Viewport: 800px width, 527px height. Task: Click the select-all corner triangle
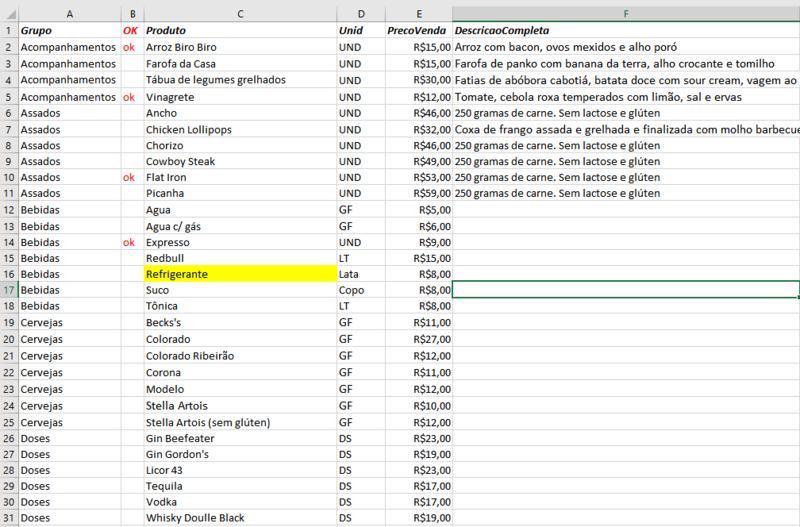pos(9,14)
